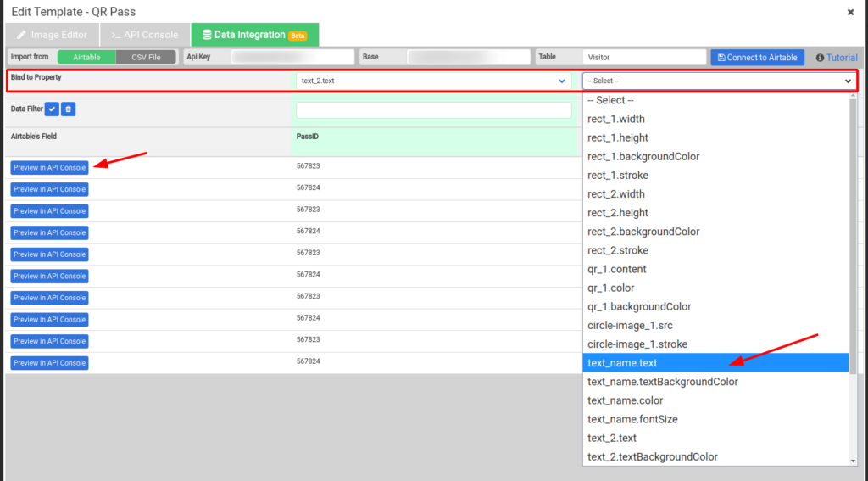This screenshot has width=868, height=481.
Task: Select the Data Integration tab
Action: pyautogui.click(x=254, y=35)
